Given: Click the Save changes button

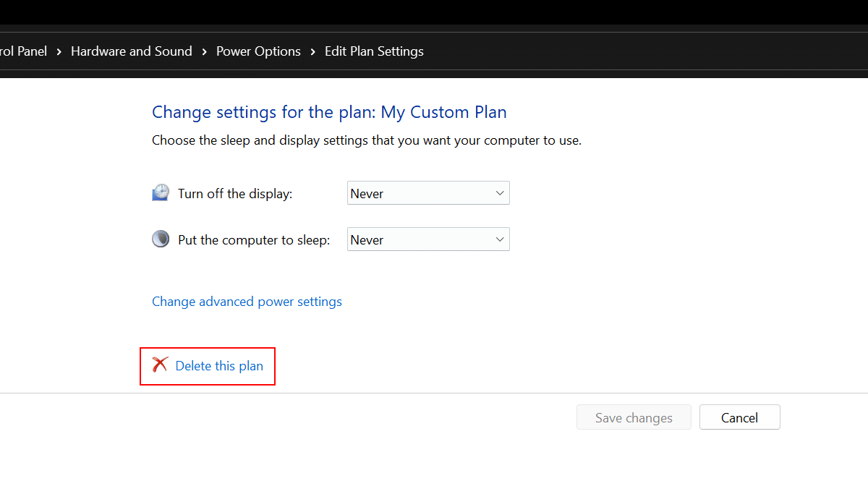Looking at the screenshot, I should coord(634,417).
